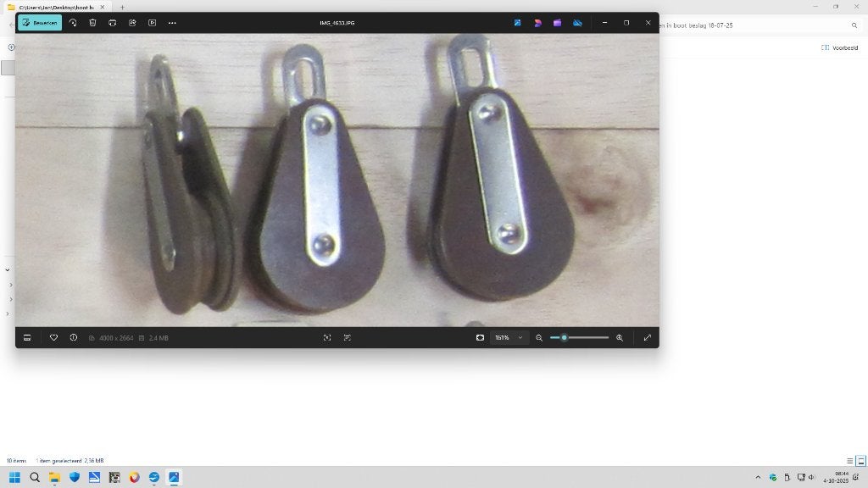Open the Clipchamp icon in the Photos title bar
Screen dimensions: 868x488
pos(537,23)
